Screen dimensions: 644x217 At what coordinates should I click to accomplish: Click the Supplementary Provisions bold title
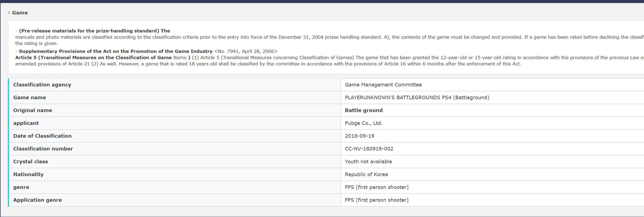[115, 51]
